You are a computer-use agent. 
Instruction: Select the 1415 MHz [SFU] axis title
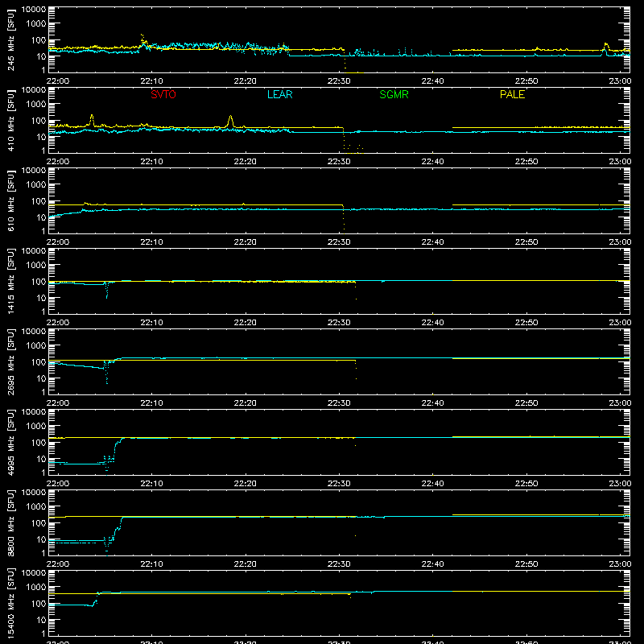(x=11, y=281)
